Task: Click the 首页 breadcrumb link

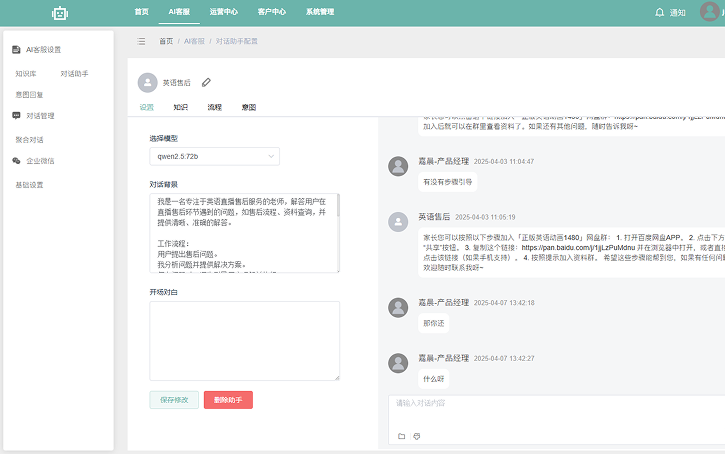Action: pos(165,41)
